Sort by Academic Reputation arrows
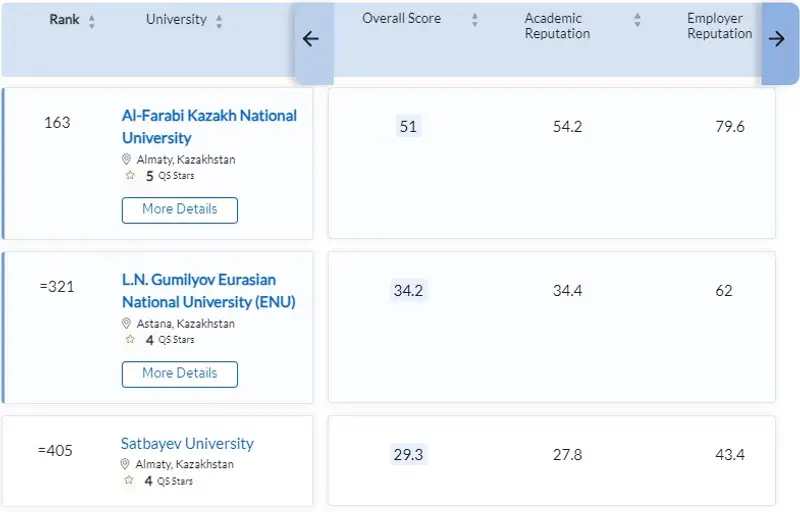800x512 pixels. (637, 20)
